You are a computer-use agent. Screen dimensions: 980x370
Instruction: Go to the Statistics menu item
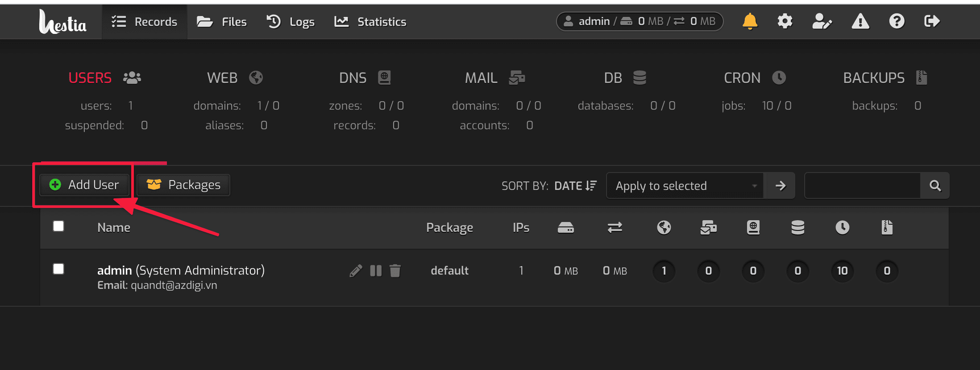370,22
